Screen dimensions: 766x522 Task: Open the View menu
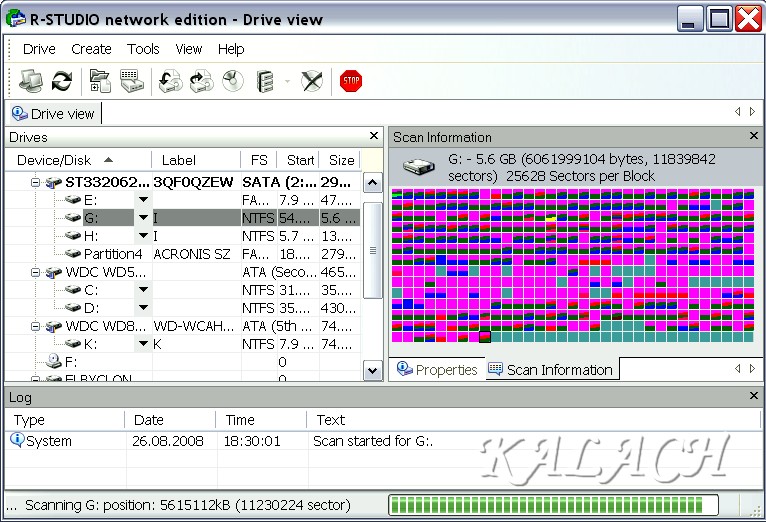point(189,49)
